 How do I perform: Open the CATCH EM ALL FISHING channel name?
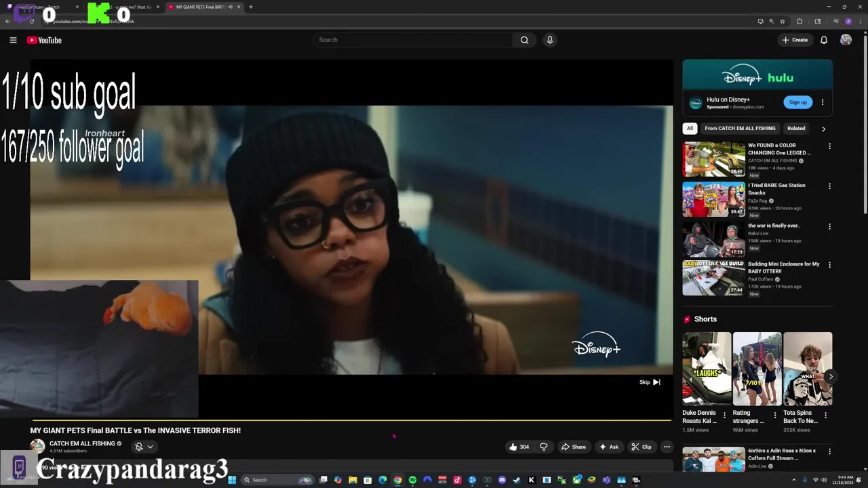tap(82, 444)
